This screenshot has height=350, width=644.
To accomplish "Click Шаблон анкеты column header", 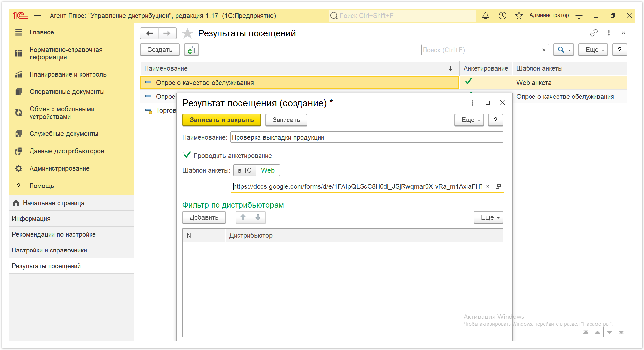I will coord(570,68).
